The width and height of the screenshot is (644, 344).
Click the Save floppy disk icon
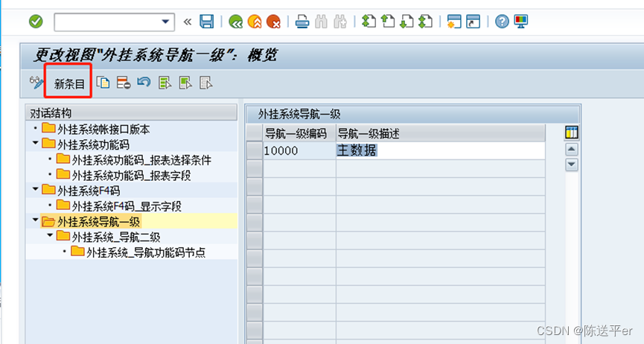pyautogui.click(x=206, y=22)
